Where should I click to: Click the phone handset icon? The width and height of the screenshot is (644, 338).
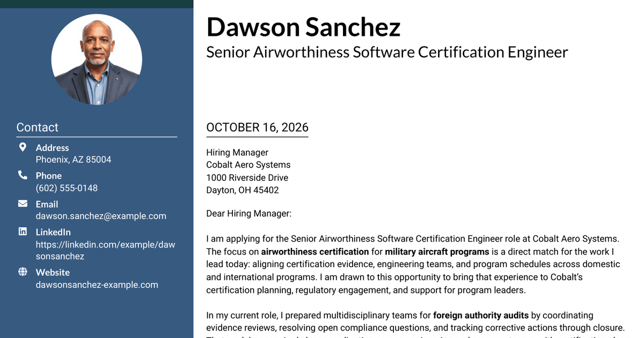tap(23, 175)
